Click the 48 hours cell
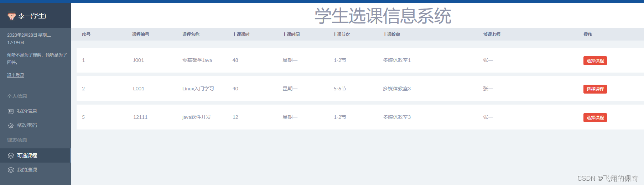Image resolution: width=644 pixels, height=185 pixels. 235,60
